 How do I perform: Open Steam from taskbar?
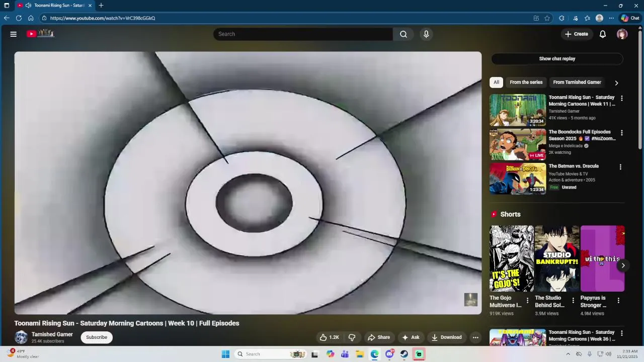(404, 354)
